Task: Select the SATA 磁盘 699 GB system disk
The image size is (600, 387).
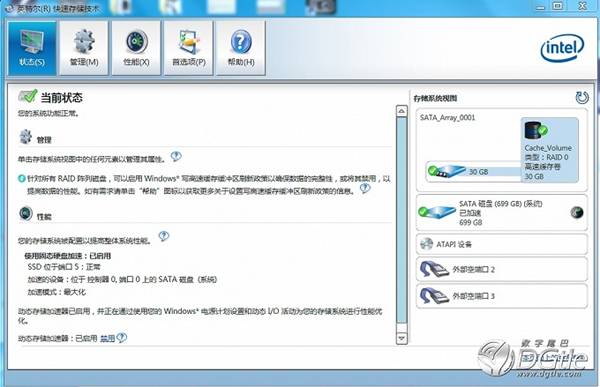Action: click(502, 213)
